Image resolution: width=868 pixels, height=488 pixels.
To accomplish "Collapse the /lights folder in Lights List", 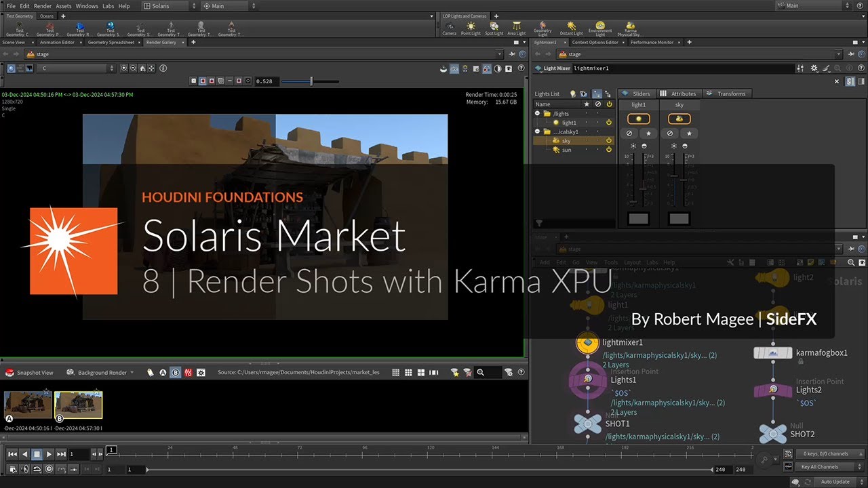I will [x=538, y=114].
